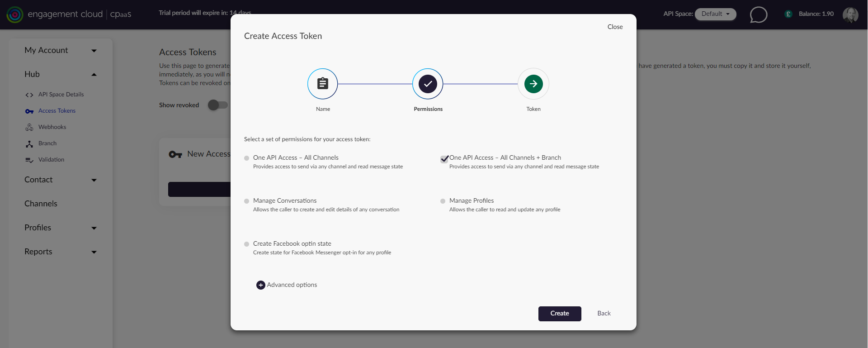Select Manage Profiles permission

pyautogui.click(x=443, y=201)
